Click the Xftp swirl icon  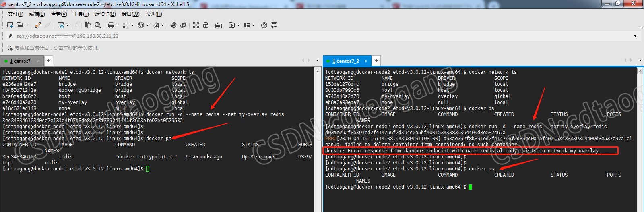tap(173, 25)
